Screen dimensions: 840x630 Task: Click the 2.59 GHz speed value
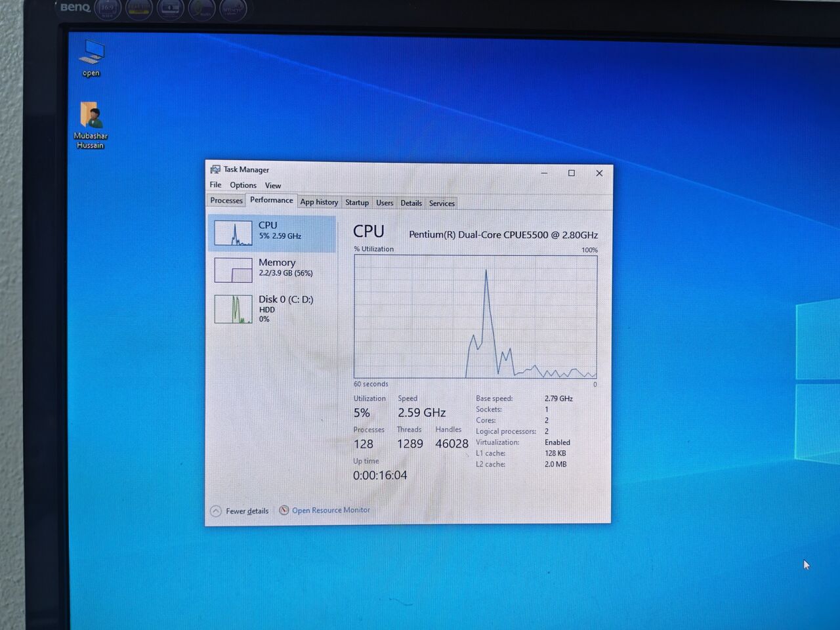tap(421, 413)
